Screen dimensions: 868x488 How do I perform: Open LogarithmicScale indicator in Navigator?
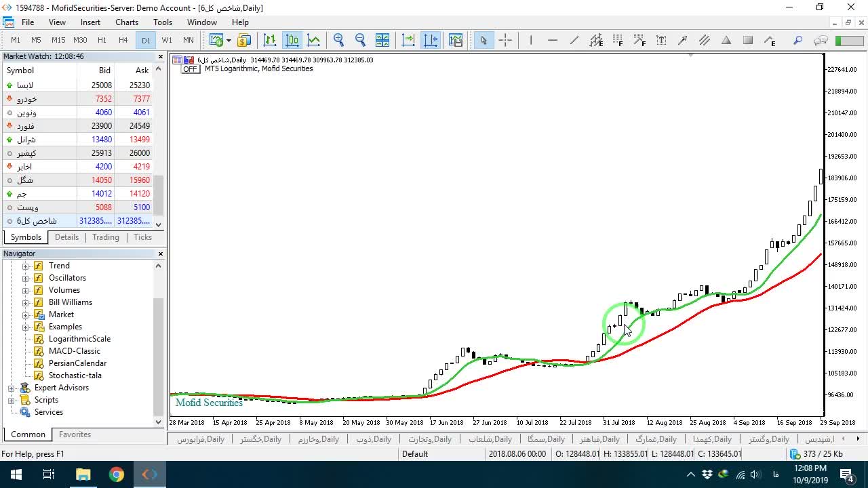point(79,339)
